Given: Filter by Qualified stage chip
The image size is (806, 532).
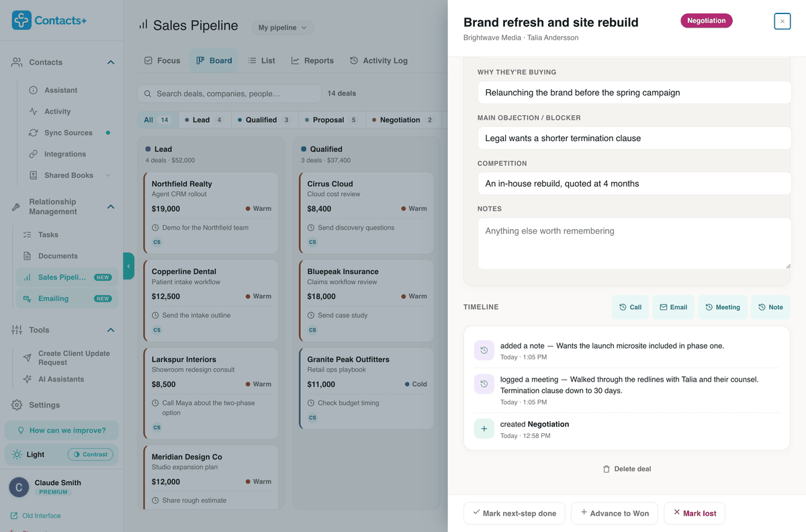Looking at the screenshot, I should [x=265, y=120].
